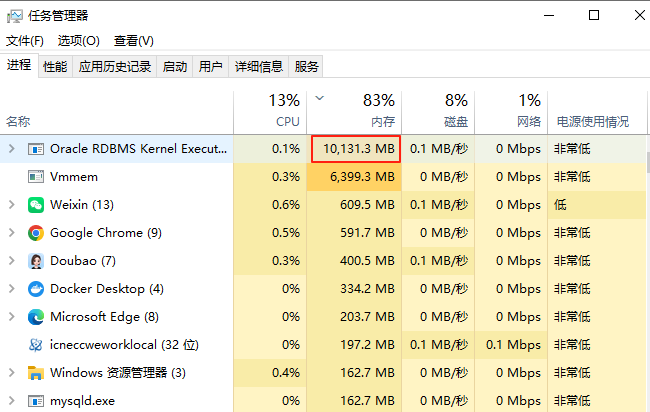Expand the Oracle RDBMS Kernel process group
The width and height of the screenshot is (650, 412).
click(12, 149)
